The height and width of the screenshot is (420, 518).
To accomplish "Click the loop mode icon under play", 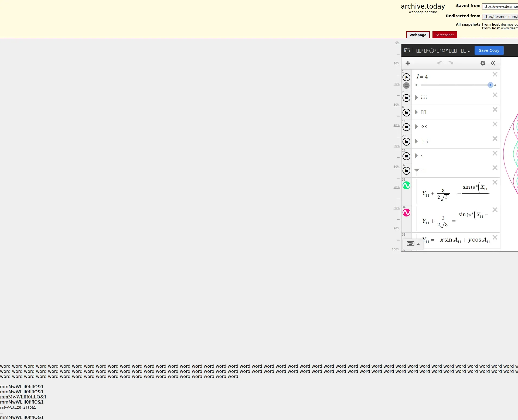I will 406,85.
